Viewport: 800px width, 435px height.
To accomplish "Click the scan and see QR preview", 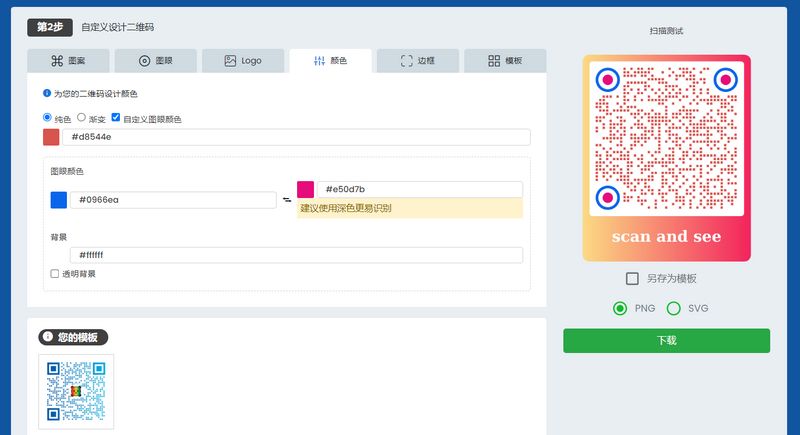I will [666, 158].
